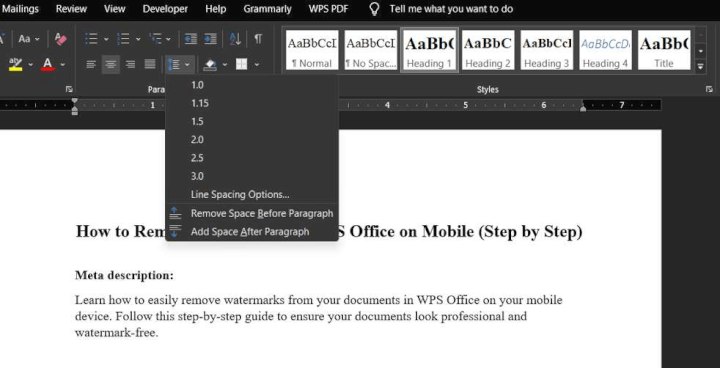This screenshot has height=368, width=720.
Task: Click the Multilevel List icon
Action: [x=156, y=39]
